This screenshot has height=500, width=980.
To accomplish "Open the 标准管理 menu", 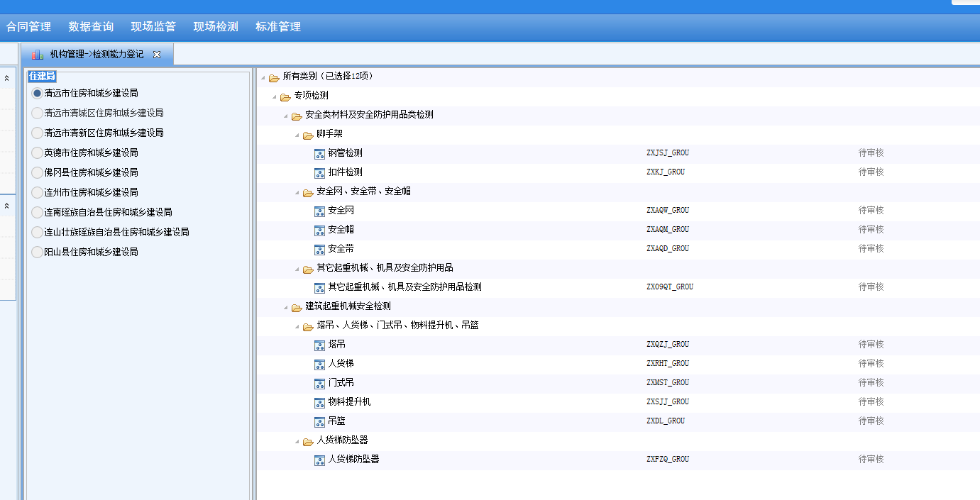I will pos(278,27).
